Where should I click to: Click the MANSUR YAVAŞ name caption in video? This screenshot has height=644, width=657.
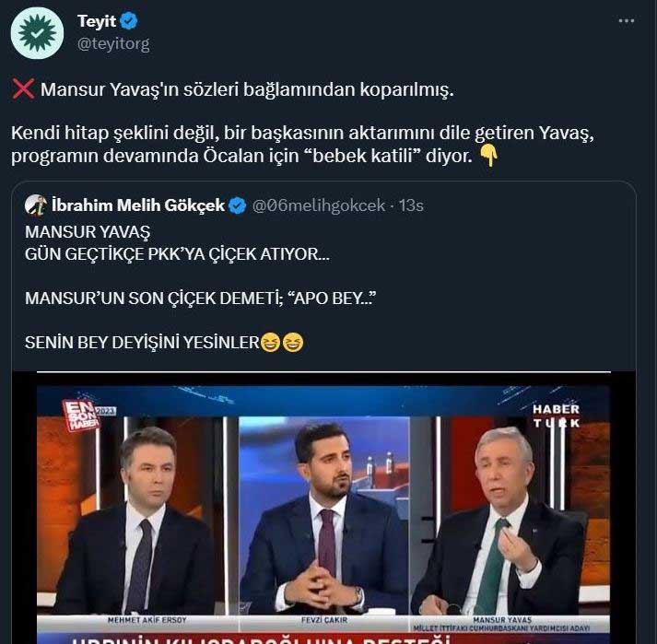[x=502, y=619]
